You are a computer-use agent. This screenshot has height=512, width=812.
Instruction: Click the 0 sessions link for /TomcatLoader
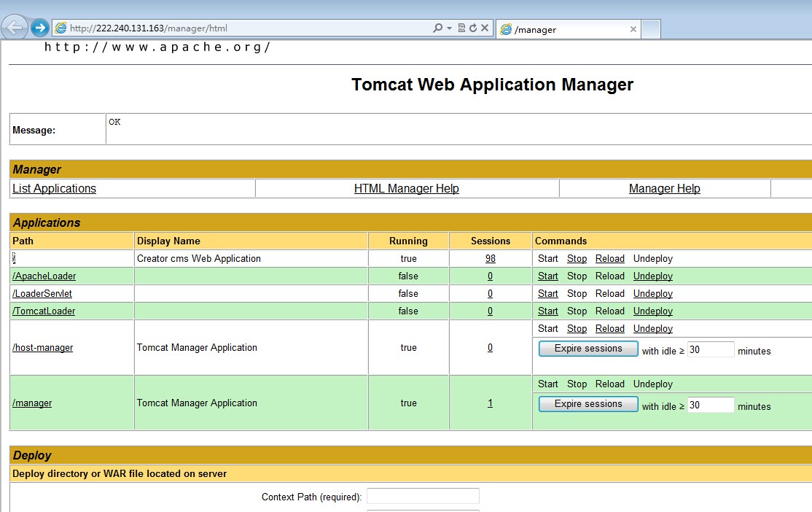[490, 311]
